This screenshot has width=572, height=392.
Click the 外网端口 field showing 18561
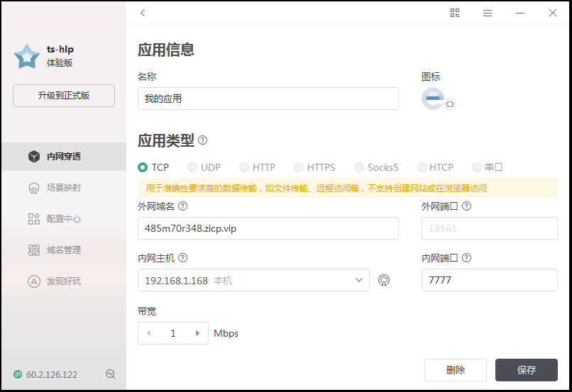point(490,228)
